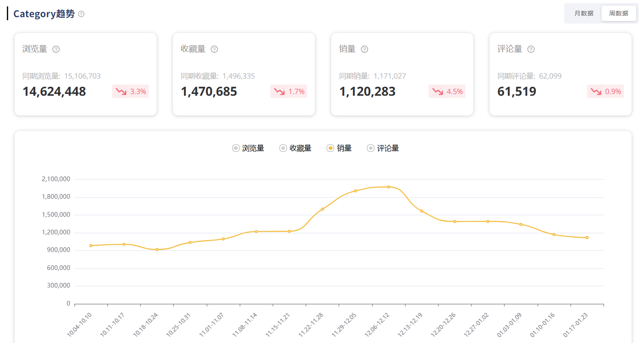Select the 浏览量 chart series radio button
644x343 pixels.
click(x=236, y=148)
